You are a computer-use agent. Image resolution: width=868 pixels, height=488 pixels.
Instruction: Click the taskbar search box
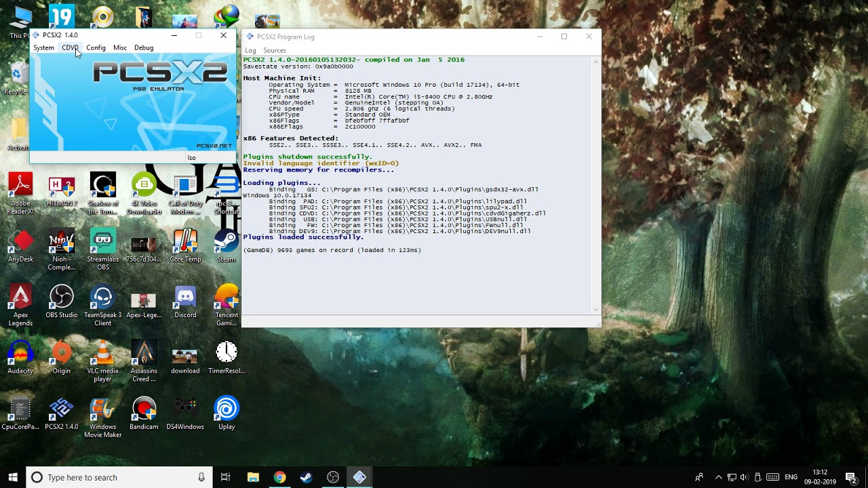119,477
